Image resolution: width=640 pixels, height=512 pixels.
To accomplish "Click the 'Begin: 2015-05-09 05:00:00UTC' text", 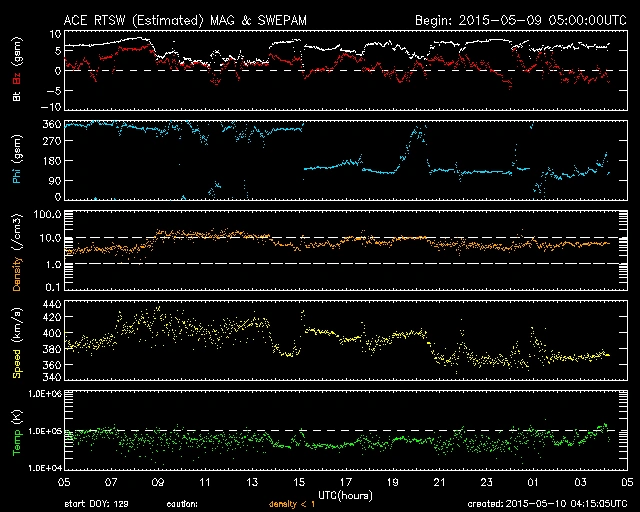I will point(521,20).
